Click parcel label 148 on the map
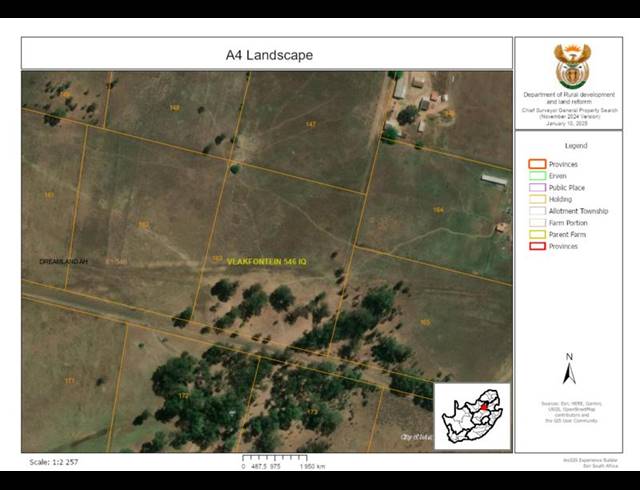 (x=174, y=108)
